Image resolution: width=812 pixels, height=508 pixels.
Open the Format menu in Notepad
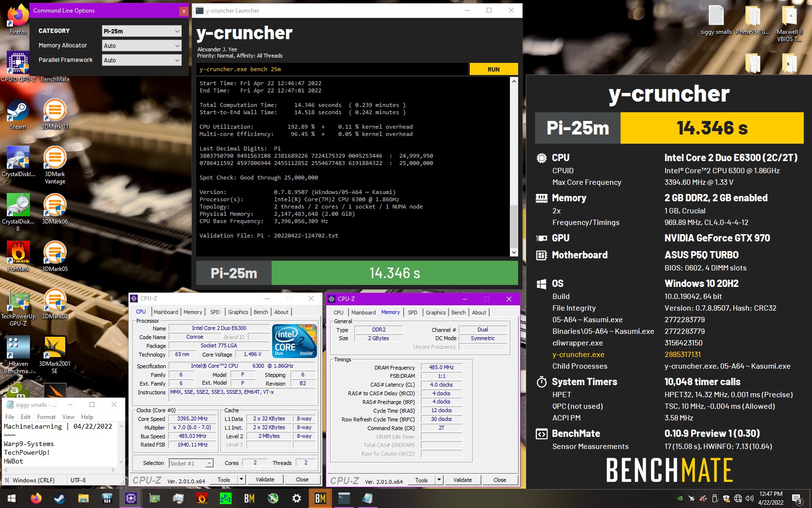[x=46, y=417]
